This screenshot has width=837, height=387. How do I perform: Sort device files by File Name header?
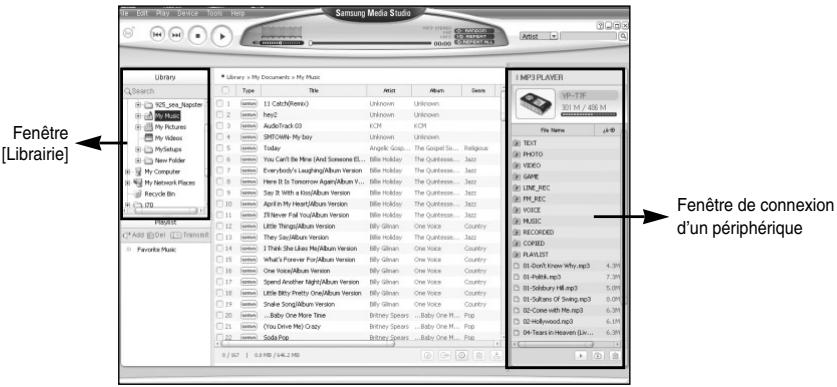(554, 130)
